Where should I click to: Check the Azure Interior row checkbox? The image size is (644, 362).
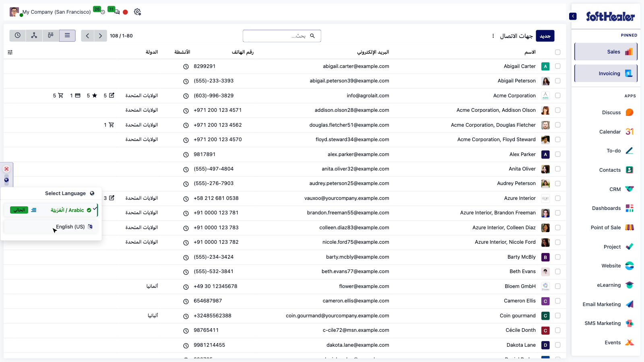pyautogui.click(x=557, y=198)
